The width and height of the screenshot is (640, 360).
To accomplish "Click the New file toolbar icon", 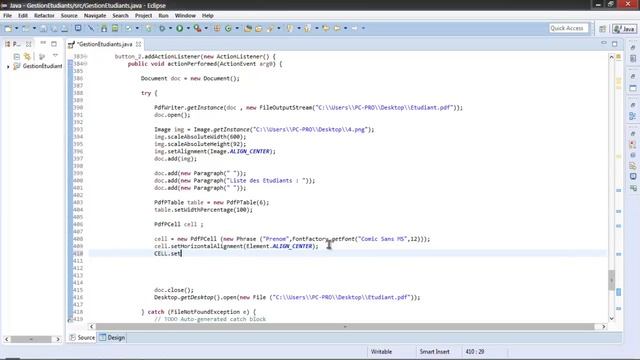I will pyautogui.click(x=8, y=28).
